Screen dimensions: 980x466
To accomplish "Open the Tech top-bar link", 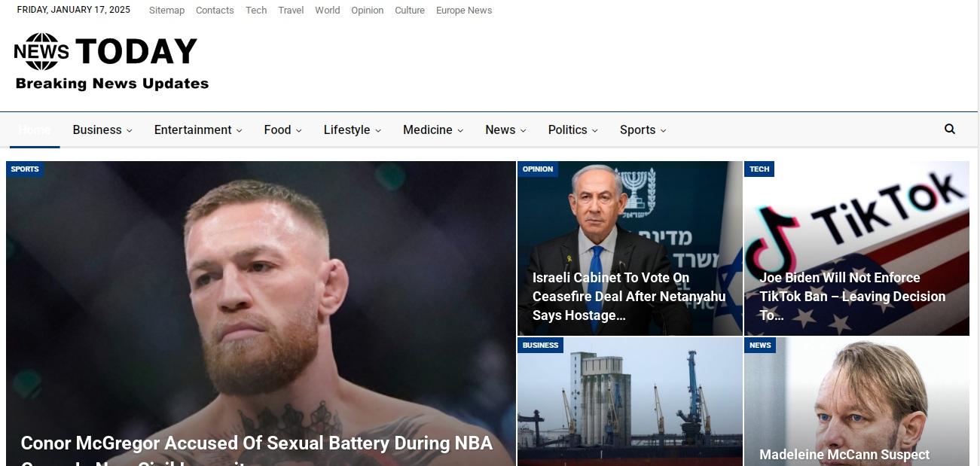I will point(256,11).
